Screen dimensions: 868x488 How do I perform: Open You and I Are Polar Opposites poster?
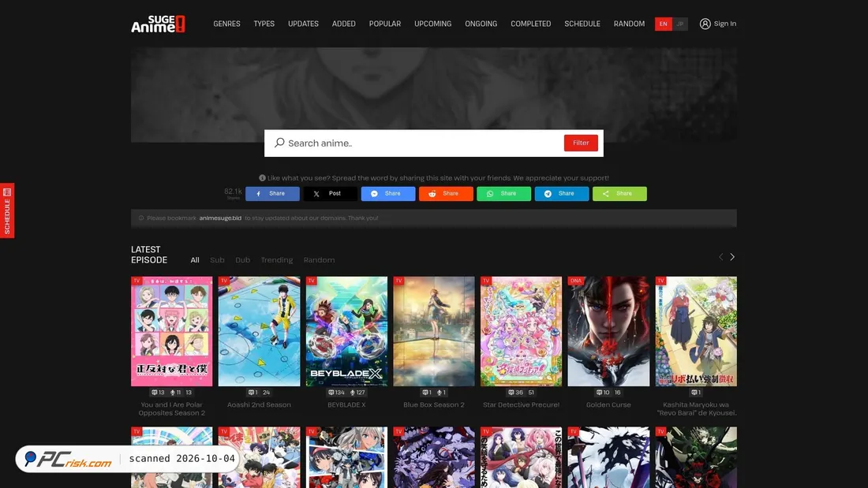pyautogui.click(x=171, y=331)
